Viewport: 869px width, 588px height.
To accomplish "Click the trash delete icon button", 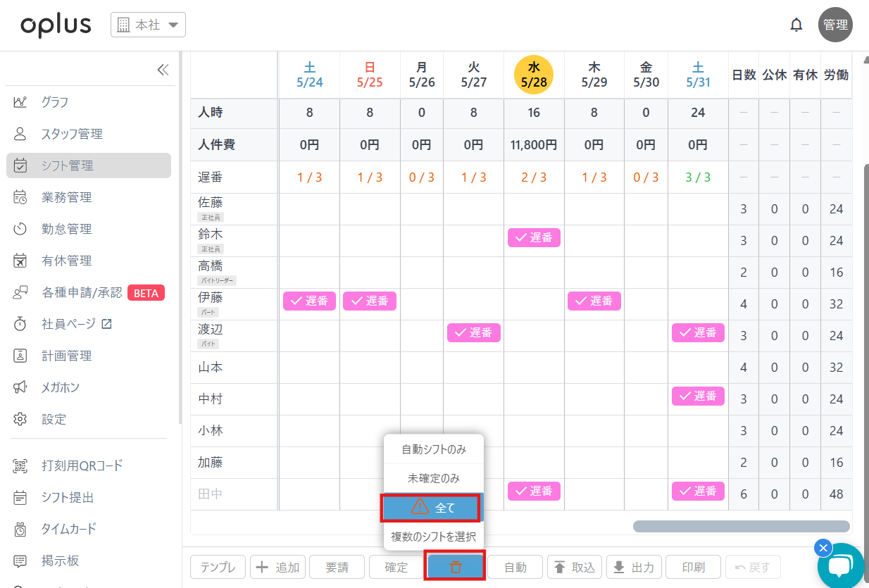I will point(455,567).
